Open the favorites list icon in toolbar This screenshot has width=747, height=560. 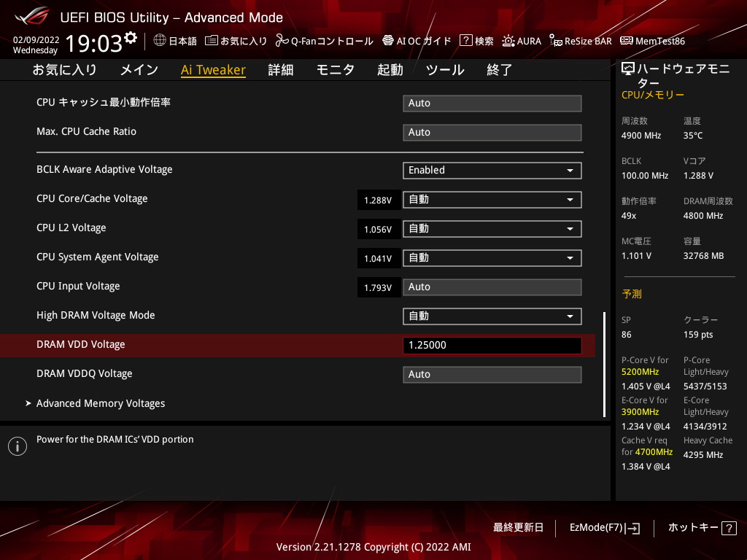pyautogui.click(x=211, y=41)
